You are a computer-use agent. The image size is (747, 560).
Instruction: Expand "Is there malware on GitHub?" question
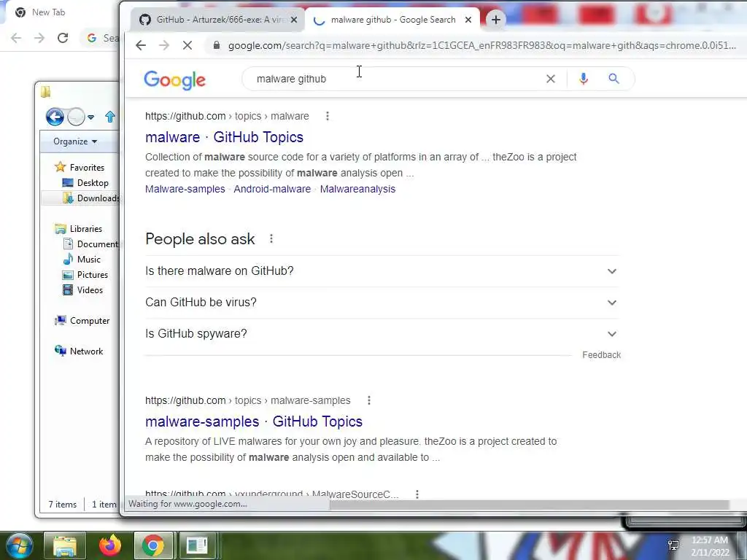tap(382, 271)
